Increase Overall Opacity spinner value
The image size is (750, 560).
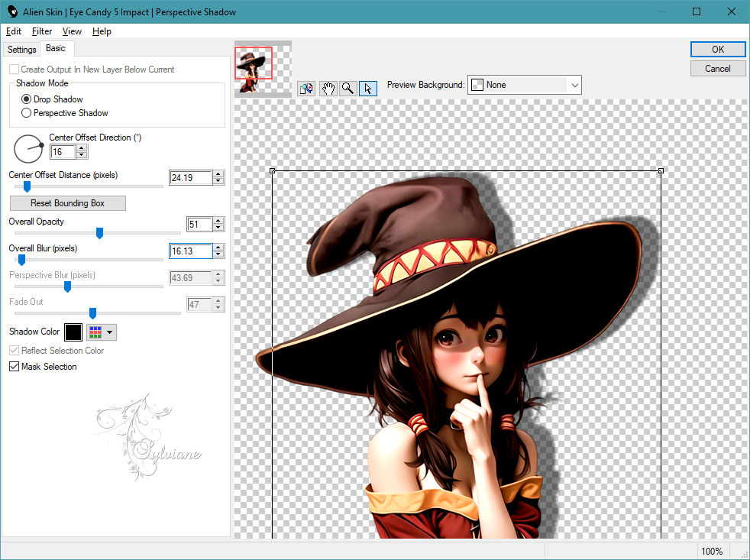coord(218,221)
